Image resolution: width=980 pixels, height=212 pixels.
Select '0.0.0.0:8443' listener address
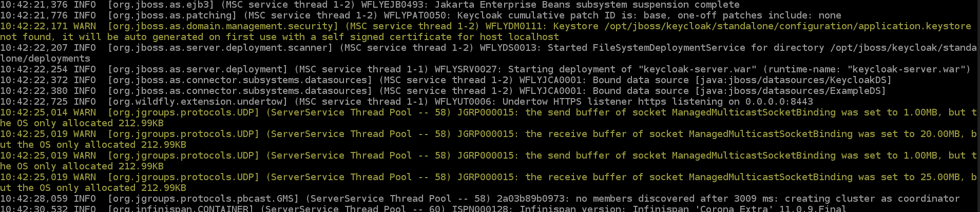pos(779,102)
